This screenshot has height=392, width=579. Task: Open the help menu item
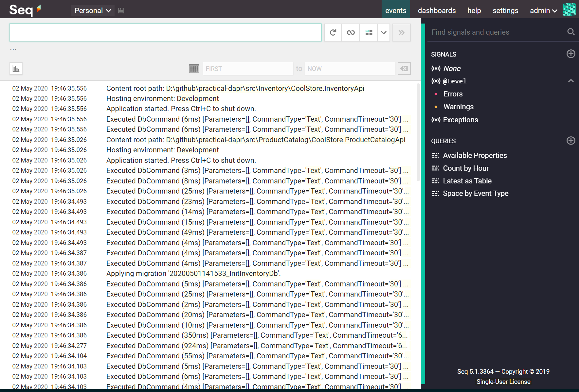coord(474,10)
